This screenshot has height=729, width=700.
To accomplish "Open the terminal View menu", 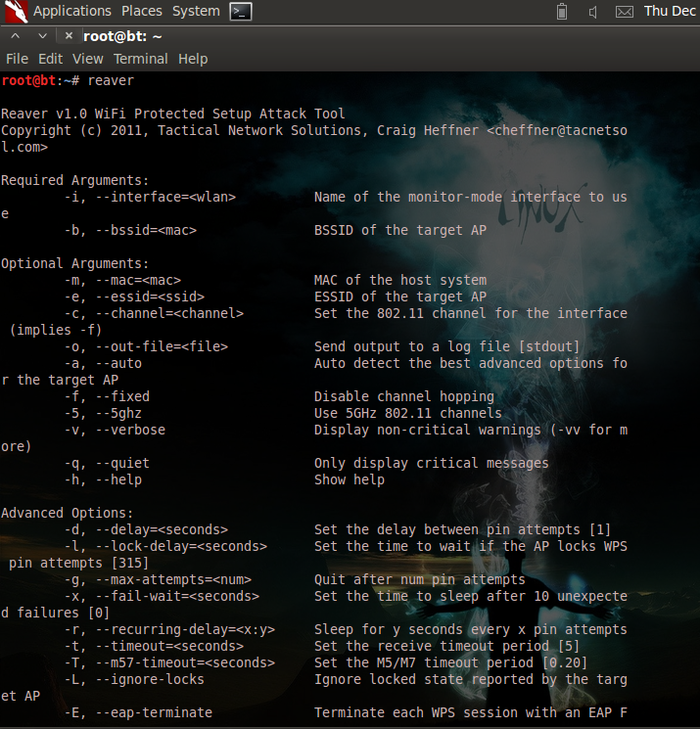I will 87,59.
